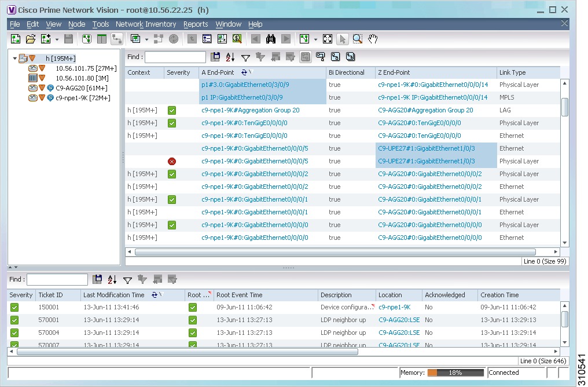Open the Help menu

click(255, 24)
